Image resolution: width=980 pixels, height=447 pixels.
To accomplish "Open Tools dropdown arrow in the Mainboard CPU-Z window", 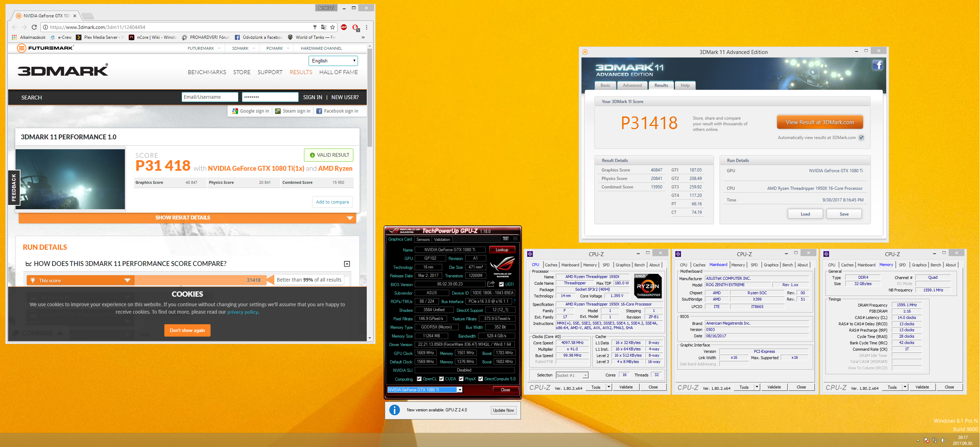I will point(757,387).
